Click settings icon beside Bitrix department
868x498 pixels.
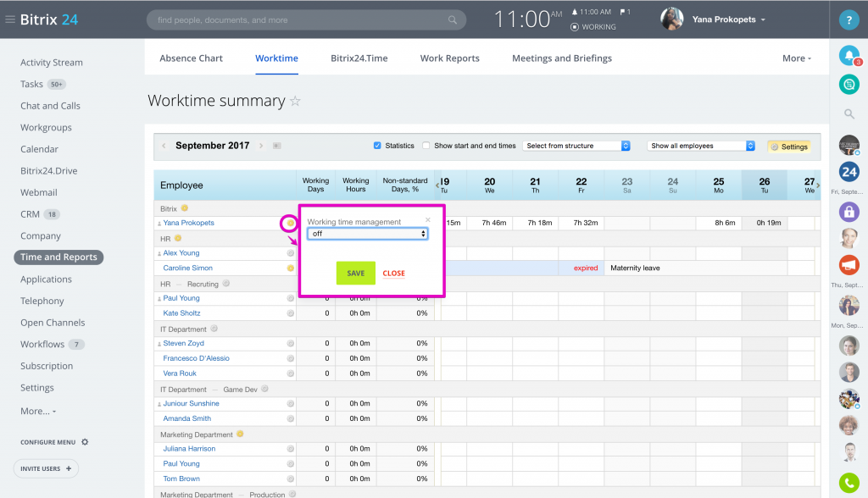click(184, 208)
